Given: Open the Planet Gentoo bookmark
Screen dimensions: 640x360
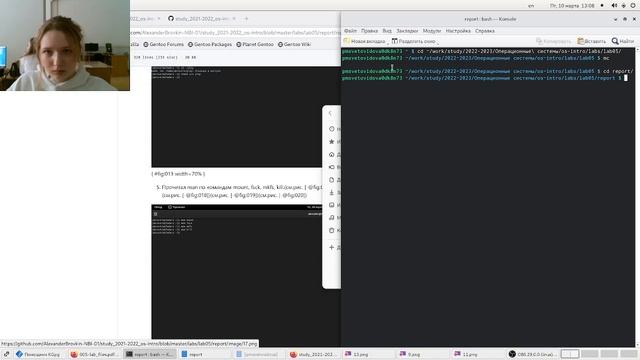Looking at the screenshot, I should point(255,44).
